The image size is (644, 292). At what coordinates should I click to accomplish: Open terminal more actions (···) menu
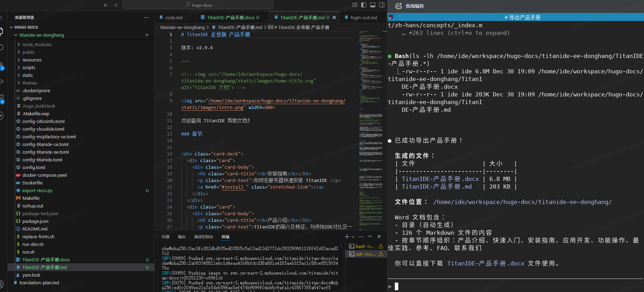pyautogui.click(x=361, y=236)
